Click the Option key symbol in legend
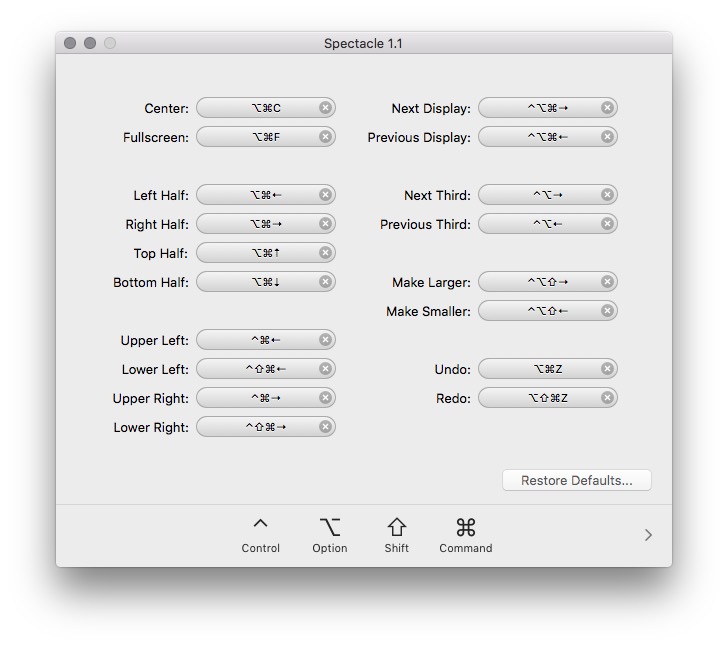 [329, 526]
